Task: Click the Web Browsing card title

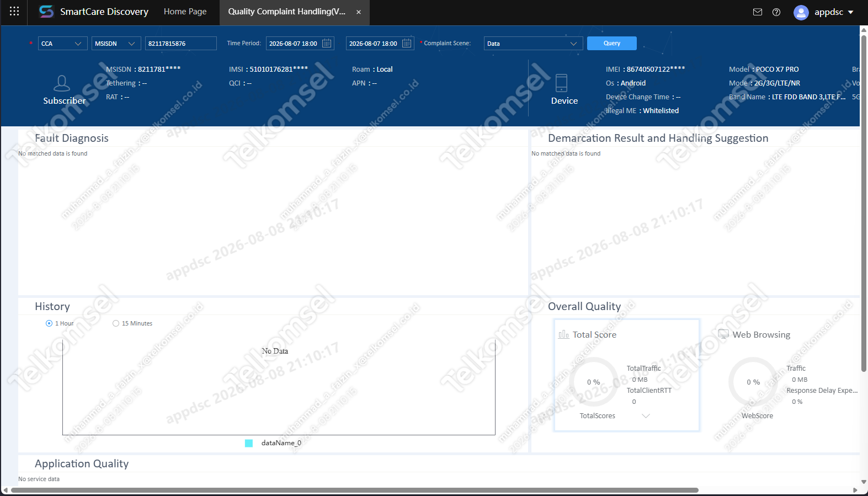Action: tap(762, 335)
